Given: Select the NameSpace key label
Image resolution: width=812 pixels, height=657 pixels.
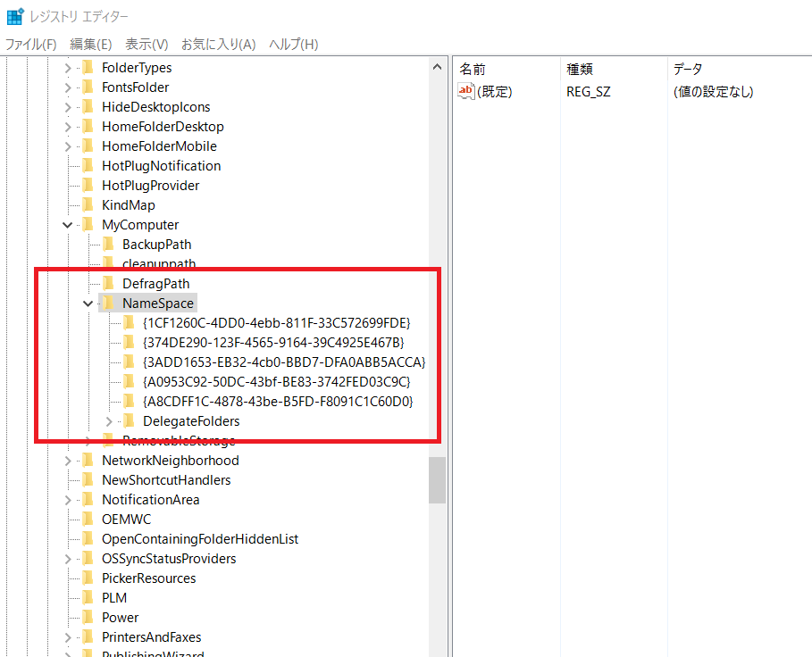Looking at the screenshot, I should pyautogui.click(x=158, y=304).
